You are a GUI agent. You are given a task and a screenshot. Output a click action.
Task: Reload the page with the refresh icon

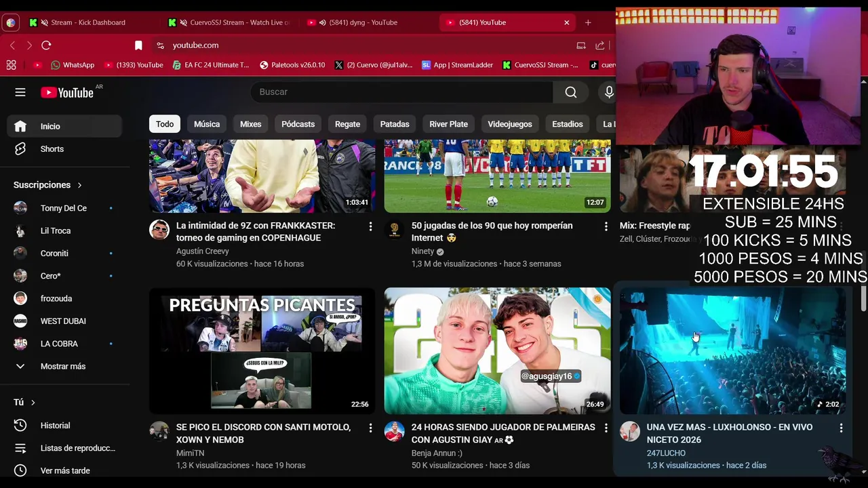(x=46, y=45)
